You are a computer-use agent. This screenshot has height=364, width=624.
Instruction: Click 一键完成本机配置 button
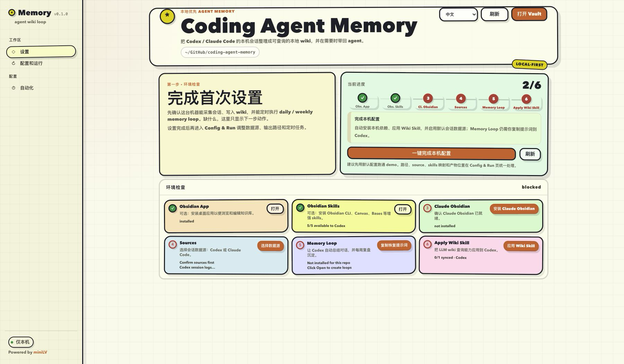pyautogui.click(x=431, y=153)
